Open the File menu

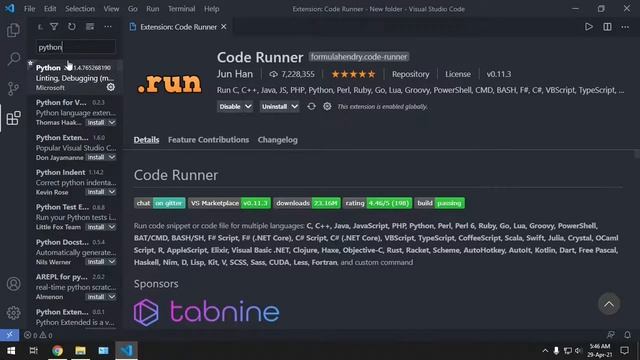29,9
